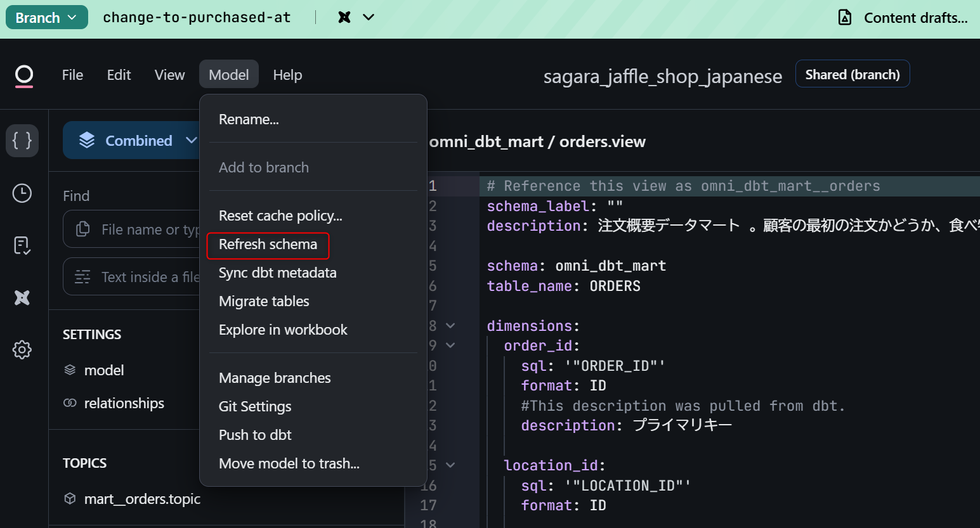Choose Sync dbt metadata menu item

(277, 273)
